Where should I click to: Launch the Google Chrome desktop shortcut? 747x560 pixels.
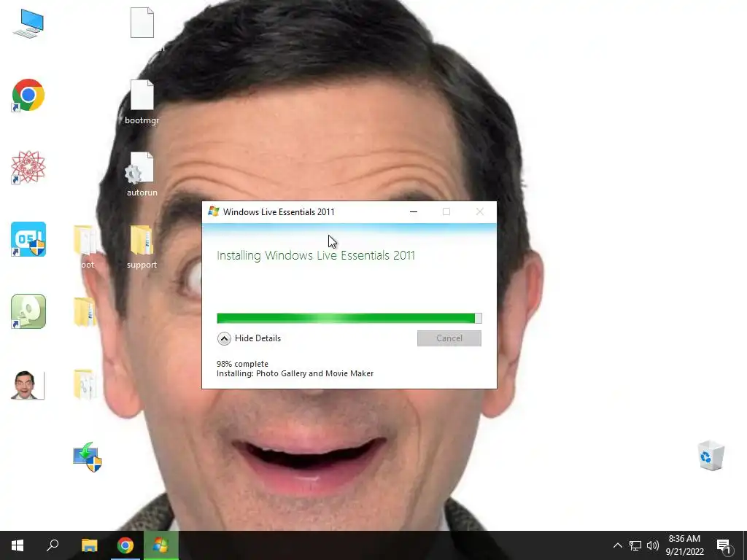coord(28,96)
